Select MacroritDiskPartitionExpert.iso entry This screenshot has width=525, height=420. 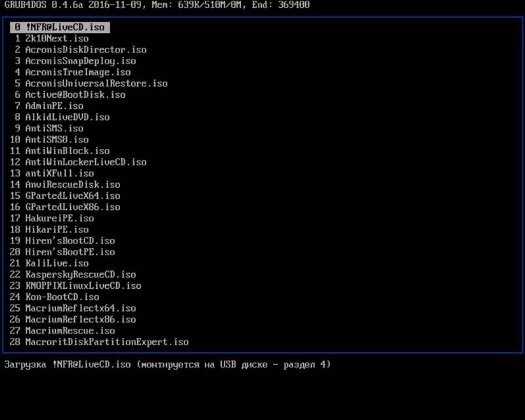coord(100,342)
